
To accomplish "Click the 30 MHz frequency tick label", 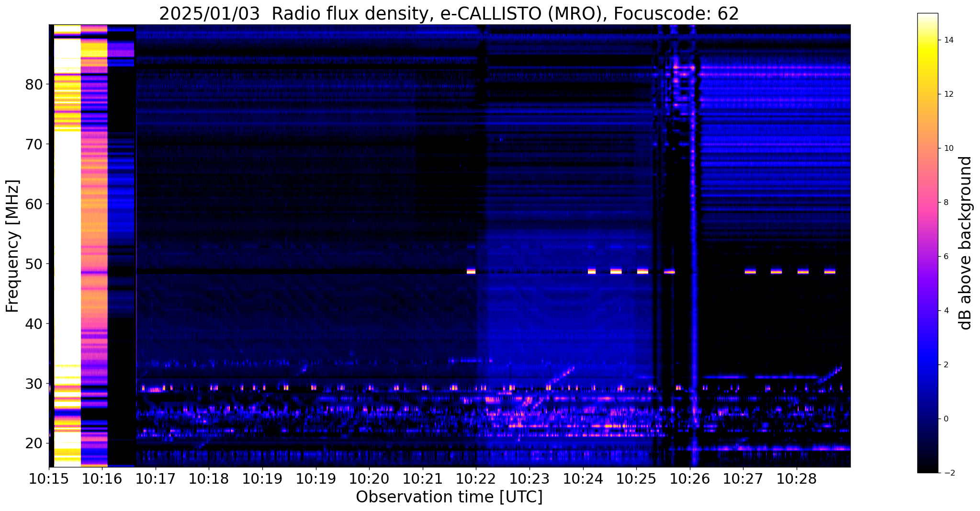I will [x=34, y=384].
